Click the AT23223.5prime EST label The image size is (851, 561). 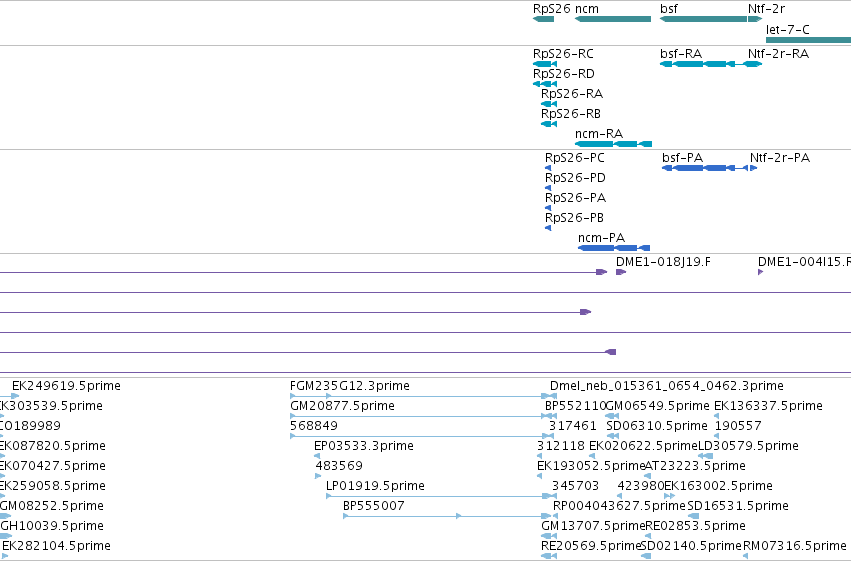coord(695,466)
